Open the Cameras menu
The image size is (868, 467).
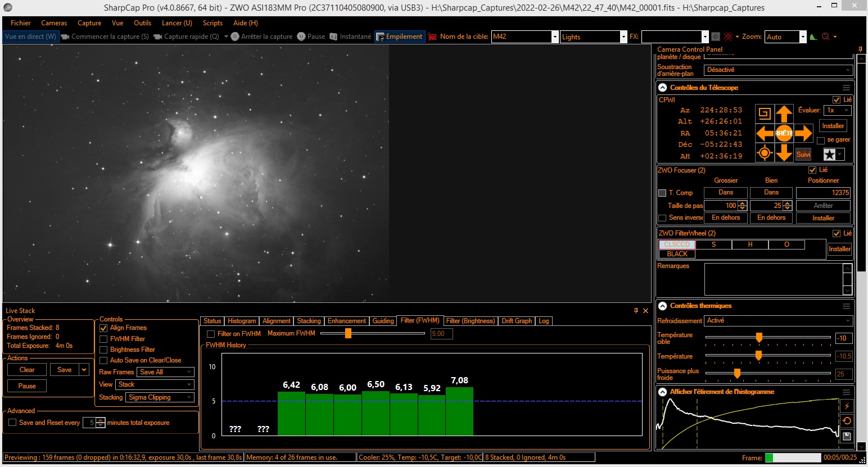pyautogui.click(x=54, y=23)
